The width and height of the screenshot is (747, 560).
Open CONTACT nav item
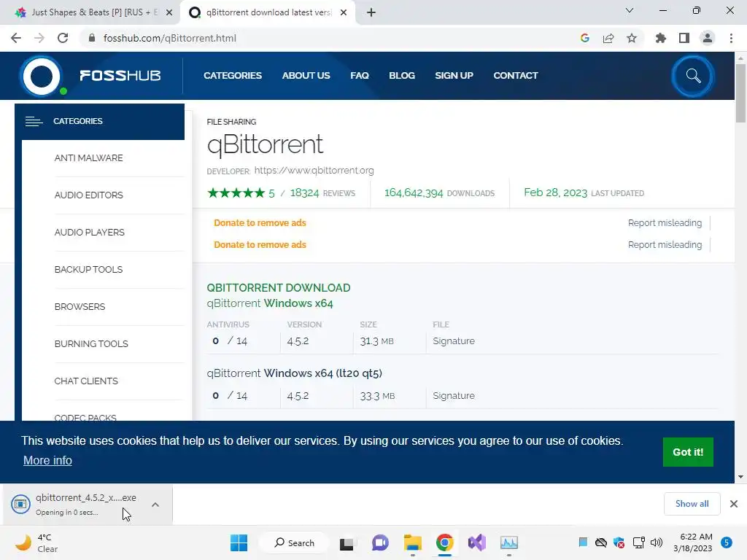point(516,75)
